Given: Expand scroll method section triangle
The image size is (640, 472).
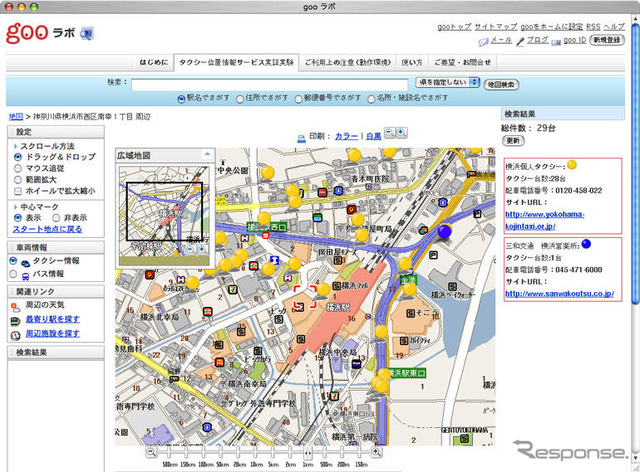Looking at the screenshot, I should (x=16, y=146).
